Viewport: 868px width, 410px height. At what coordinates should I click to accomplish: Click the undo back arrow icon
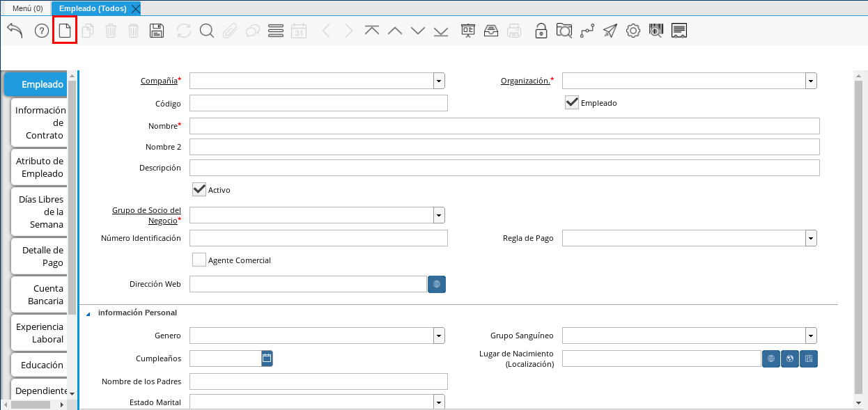click(x=15, y=31)
